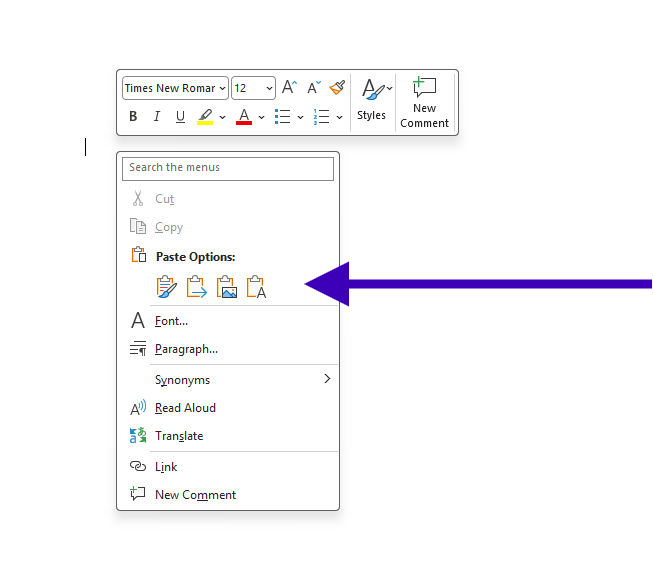The width and height of the screenshot is (653, 567).
Task: Choose the Picture paste option icon
Action: (x=227, y=287)
